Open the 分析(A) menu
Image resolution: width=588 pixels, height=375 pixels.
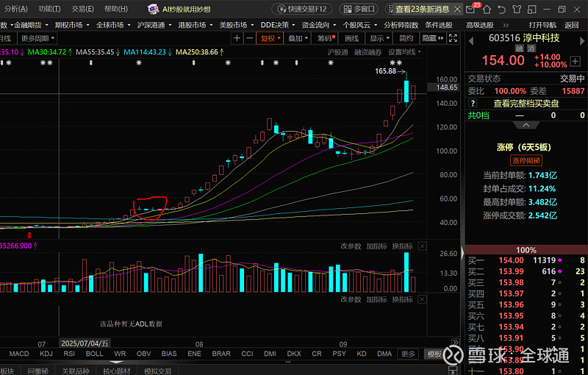click(15, 9)
